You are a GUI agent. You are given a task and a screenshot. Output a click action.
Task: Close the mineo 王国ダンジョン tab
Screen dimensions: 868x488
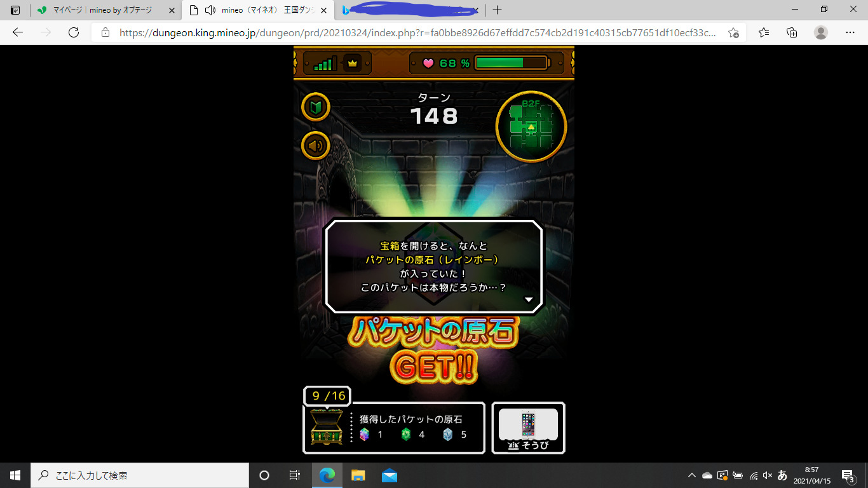[324, 10]
